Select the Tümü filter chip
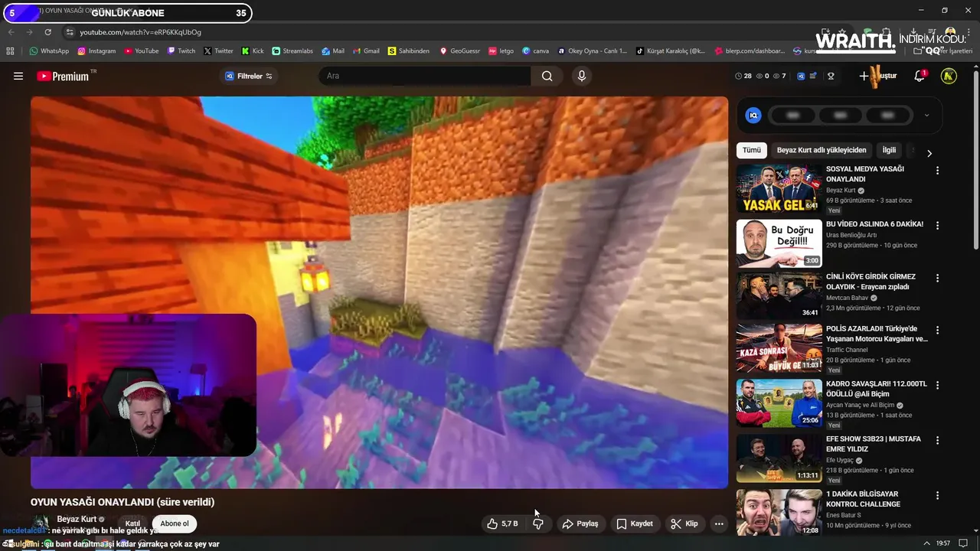This screenshot has width=980, height=551. (752, 150)
